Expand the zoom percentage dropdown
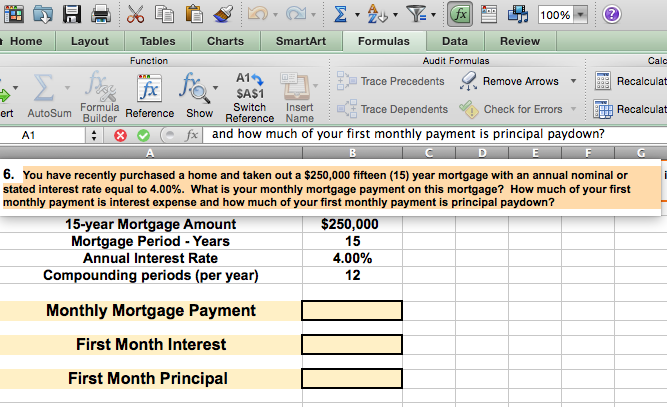Image resolution: width=667 pixels, height=407 pixels. click(x=580, y=15)
